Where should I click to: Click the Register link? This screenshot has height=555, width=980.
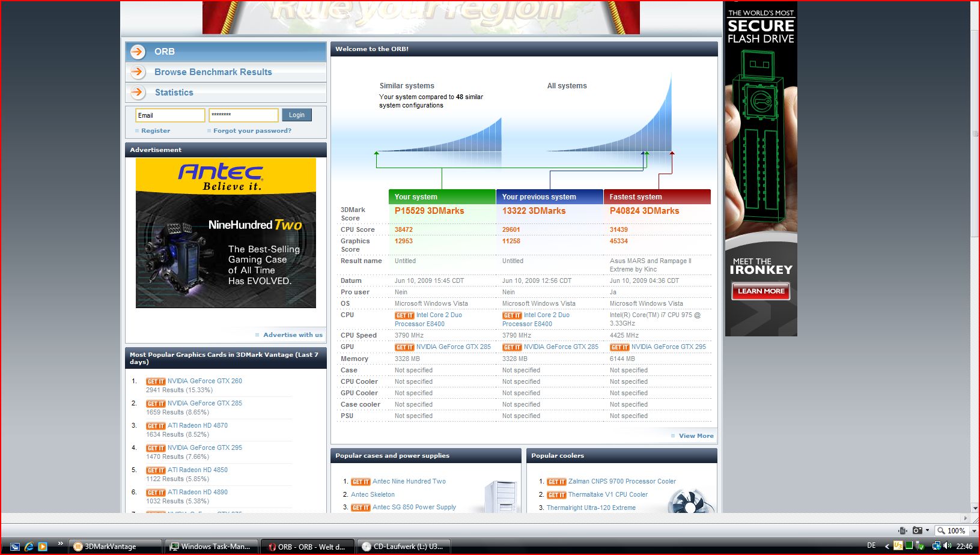[x=156, y=130]
